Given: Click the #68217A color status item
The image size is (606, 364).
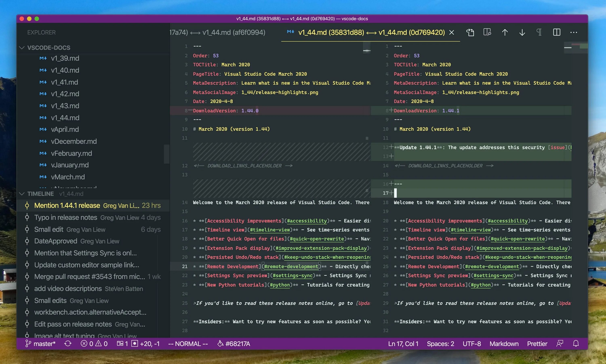Looking at the screenshot, I should click(234, 344).
